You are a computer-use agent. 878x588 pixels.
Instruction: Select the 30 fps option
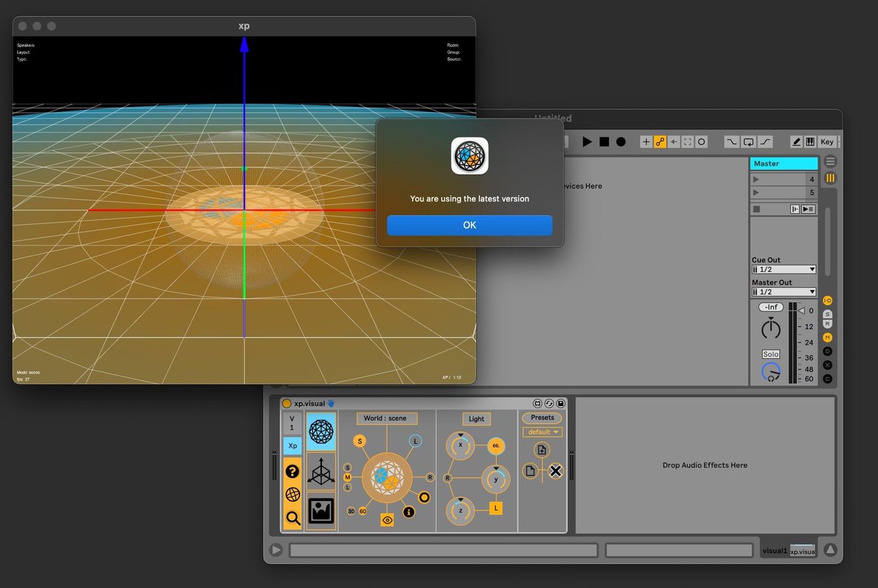click(351, 511)
